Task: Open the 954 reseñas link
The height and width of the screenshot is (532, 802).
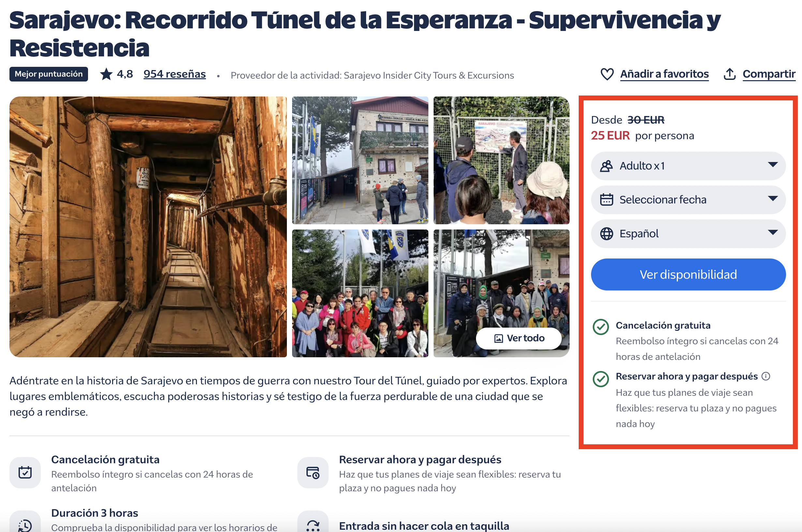Action: (x=174, y=74)
